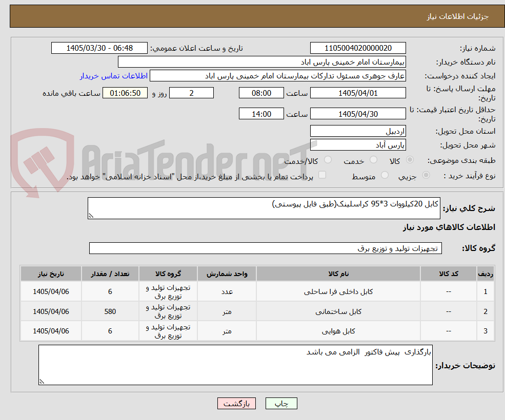Select the متوسط purchase type radio
This screenshot has height=420, width=505.
pyautogui.click(x=385, y=175)
